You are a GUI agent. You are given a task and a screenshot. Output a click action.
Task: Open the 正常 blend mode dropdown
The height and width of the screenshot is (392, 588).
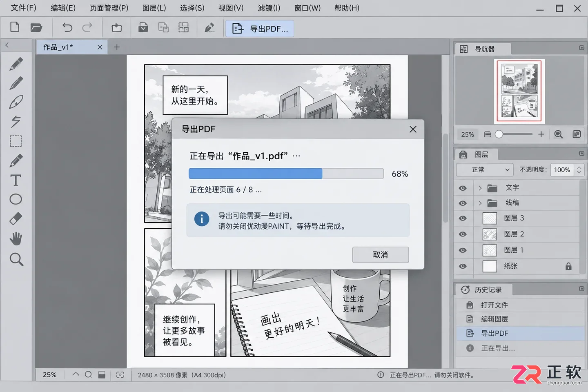(x=485, y=169)
